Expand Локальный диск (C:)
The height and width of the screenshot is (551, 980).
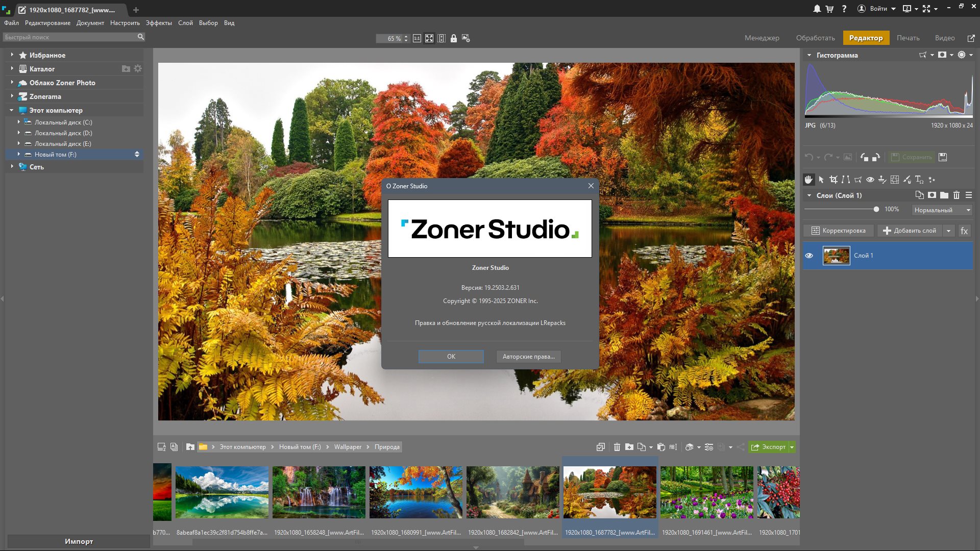(x=19, y=122)
